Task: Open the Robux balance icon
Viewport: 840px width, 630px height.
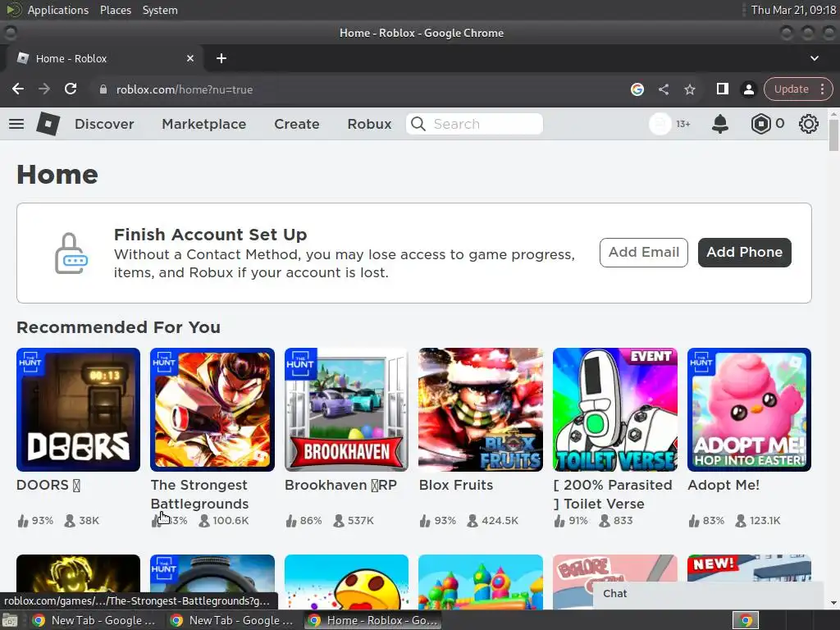Action: click(x=760, y=124)
